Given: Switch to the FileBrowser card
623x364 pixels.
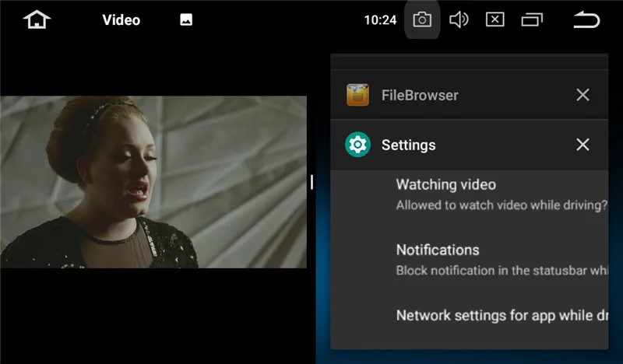Looking at the screenshot, I should [x=470, y=95].
